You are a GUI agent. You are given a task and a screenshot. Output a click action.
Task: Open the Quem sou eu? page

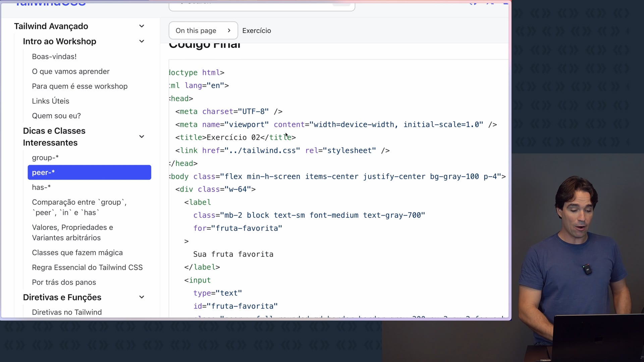click(56, 116)
